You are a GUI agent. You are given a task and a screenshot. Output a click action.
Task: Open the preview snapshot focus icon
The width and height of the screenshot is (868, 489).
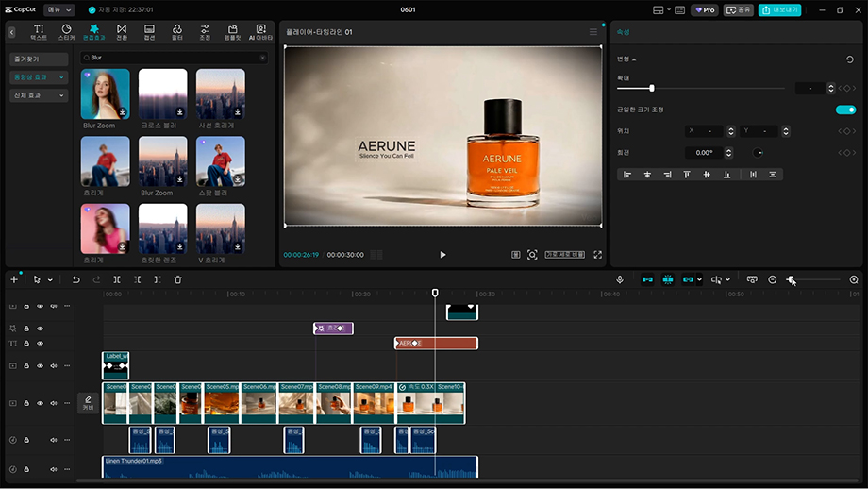tap(532, 255)
